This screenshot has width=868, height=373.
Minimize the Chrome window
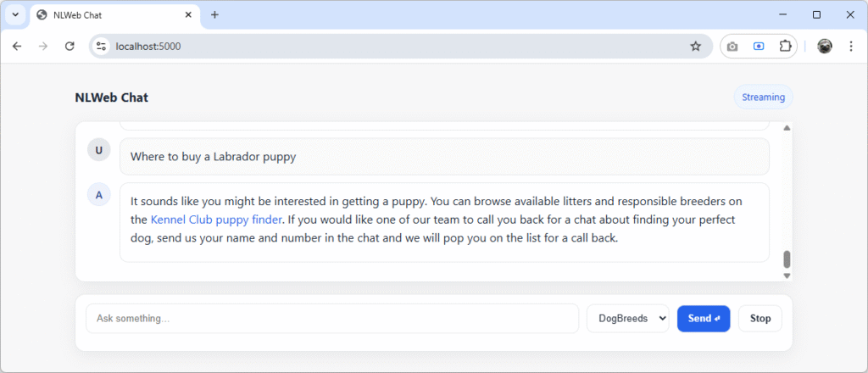point(782,15)
